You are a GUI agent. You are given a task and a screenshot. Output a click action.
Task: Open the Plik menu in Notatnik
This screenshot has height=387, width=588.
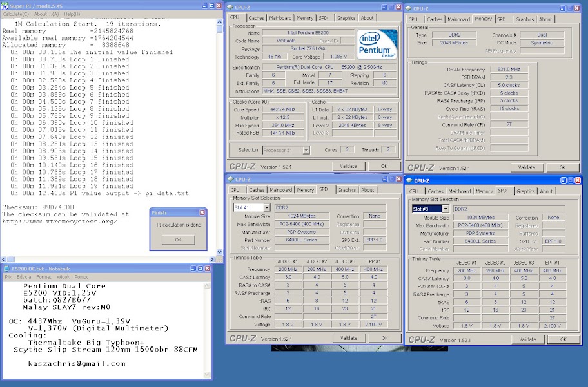[10, 276]
